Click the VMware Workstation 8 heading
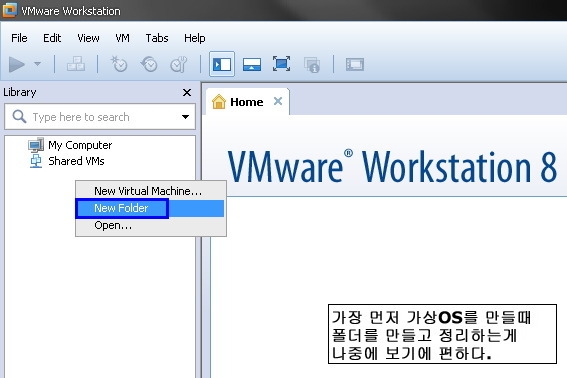Viewport: 567px width, 378px height. [392, 167]
